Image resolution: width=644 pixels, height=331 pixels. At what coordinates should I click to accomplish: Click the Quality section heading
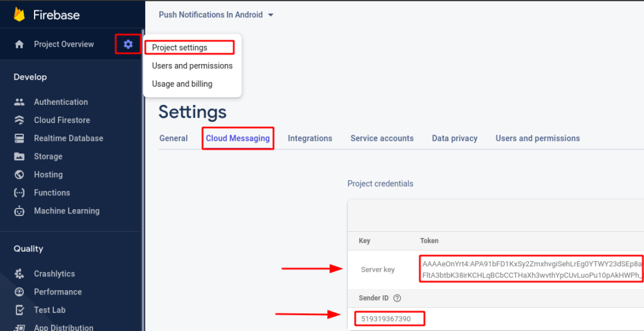click(x=28, y=249)
